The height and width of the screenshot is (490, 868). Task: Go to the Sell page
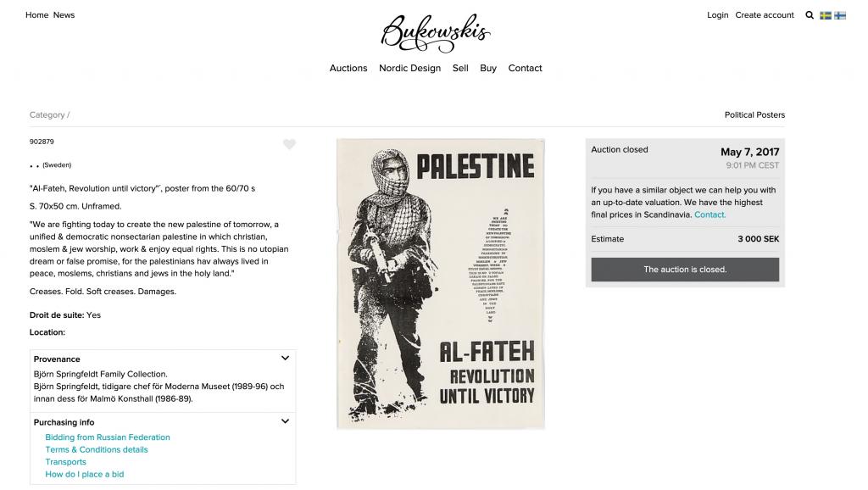pos(460,68)
